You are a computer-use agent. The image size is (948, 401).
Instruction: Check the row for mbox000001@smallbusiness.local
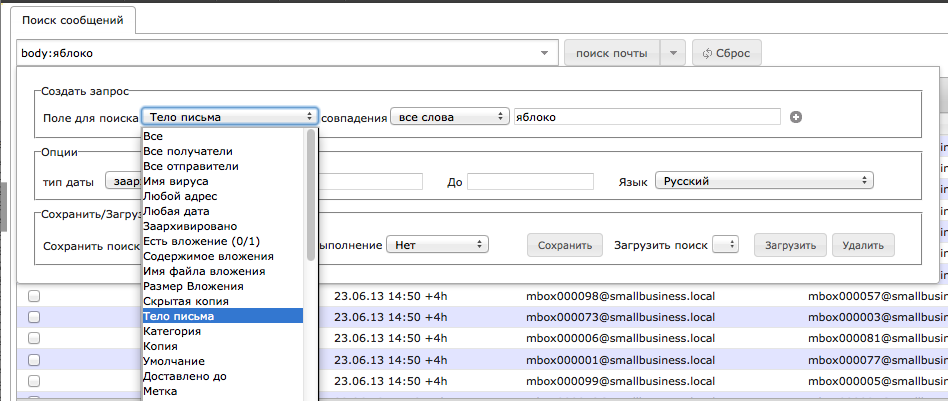coord(34,359)
